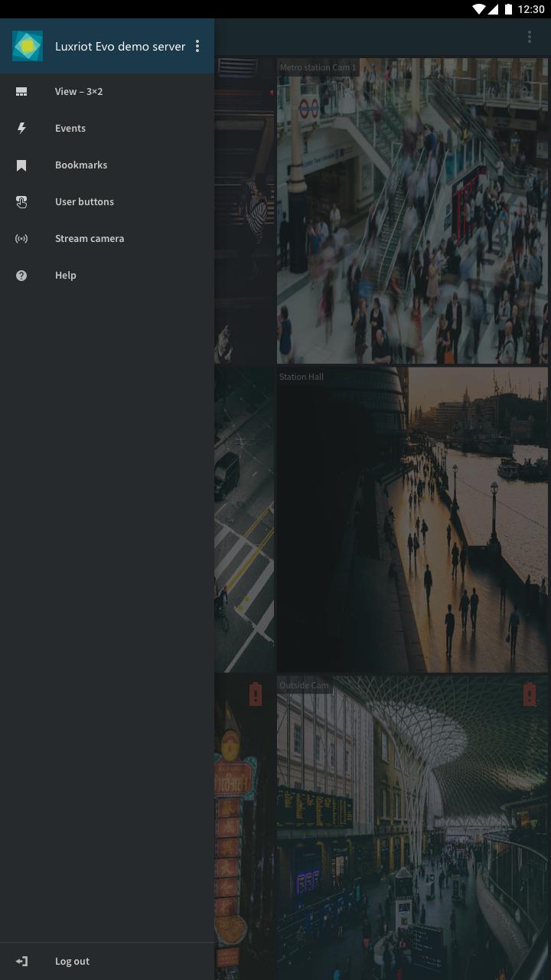Check the Wi-Fi status bar icon
The image size is (551, 980).
479,9
